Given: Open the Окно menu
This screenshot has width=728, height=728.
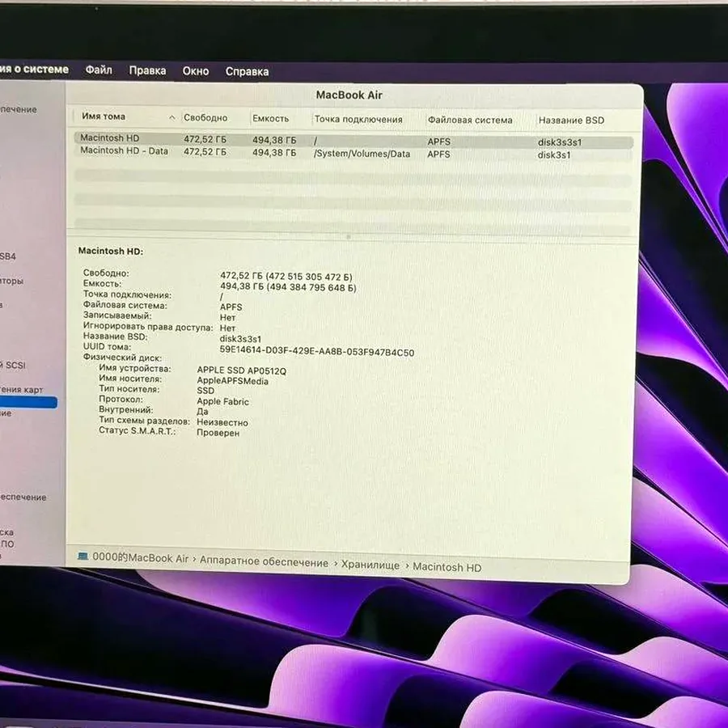Looking at the screenshot, I should click(196, 71).
